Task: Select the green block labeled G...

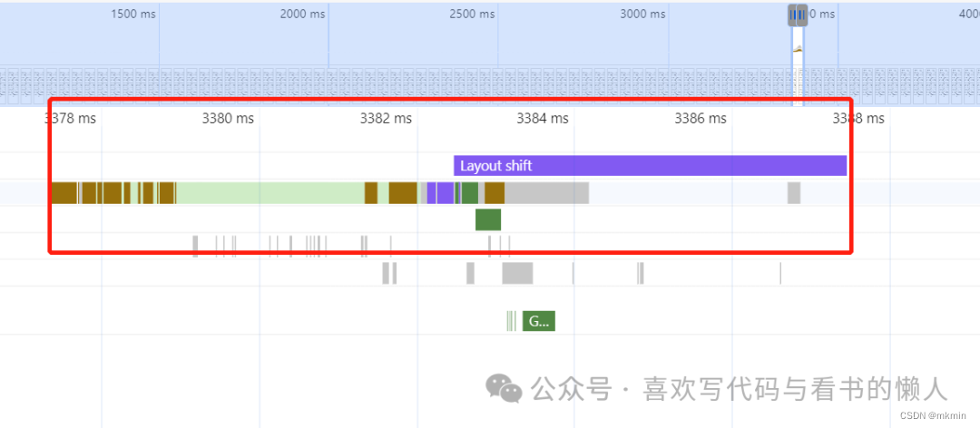Action: click(x=539, y=321)
